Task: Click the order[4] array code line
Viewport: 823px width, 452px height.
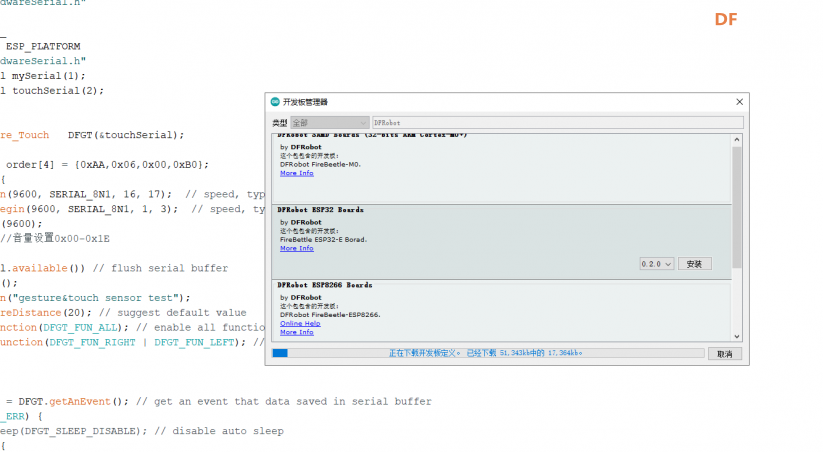Action: tap(107, 165)
